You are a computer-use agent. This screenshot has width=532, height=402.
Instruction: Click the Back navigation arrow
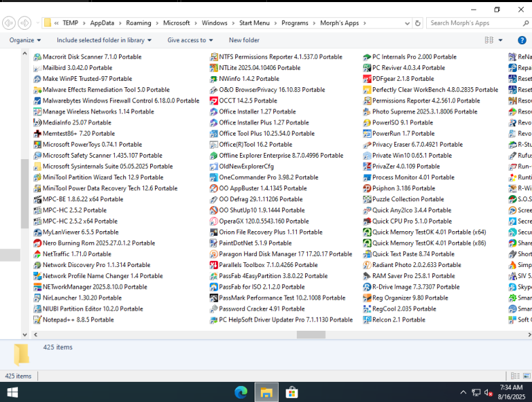pos(9,23)
